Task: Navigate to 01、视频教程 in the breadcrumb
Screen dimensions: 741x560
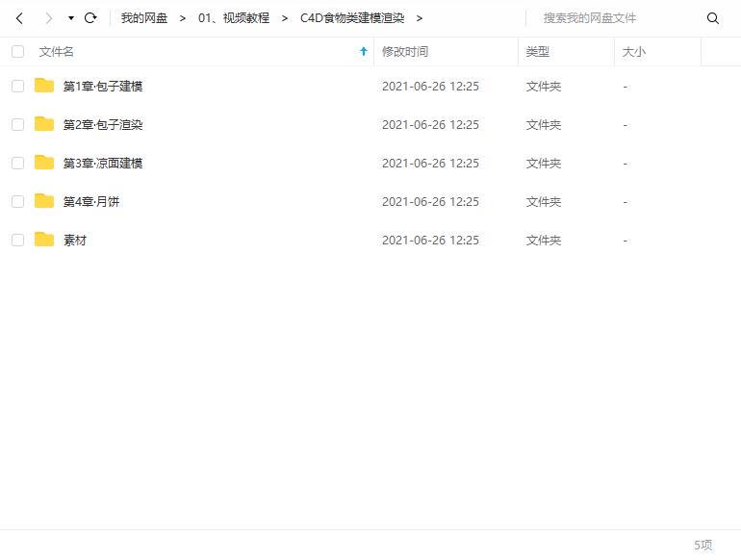Action: (x=234, y=18)
